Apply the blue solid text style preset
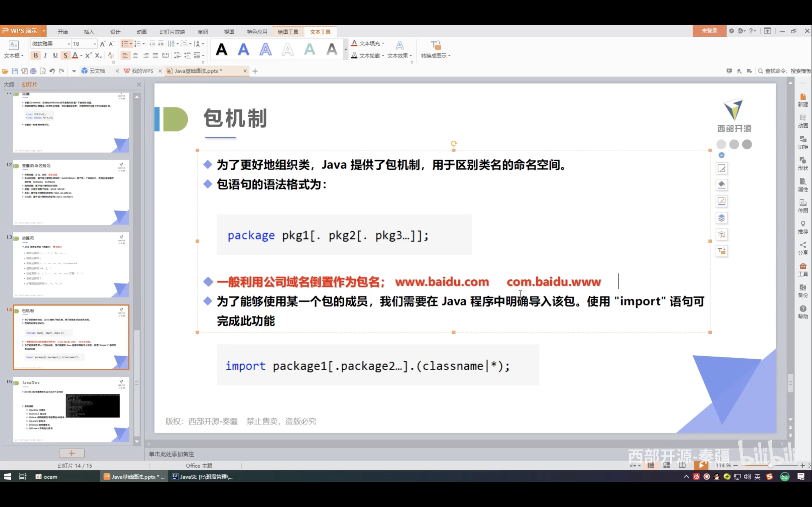The image size is (812, 507). coord(243,50)
